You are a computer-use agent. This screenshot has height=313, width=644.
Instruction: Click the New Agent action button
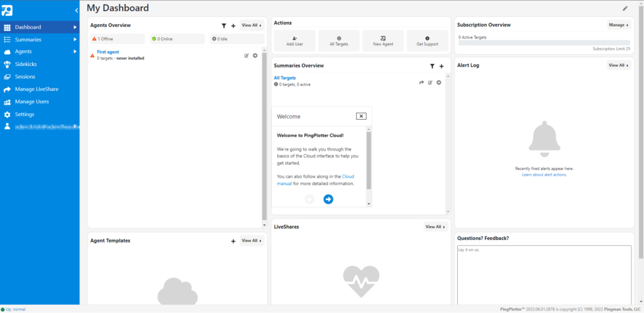click(x=383, y=41)
